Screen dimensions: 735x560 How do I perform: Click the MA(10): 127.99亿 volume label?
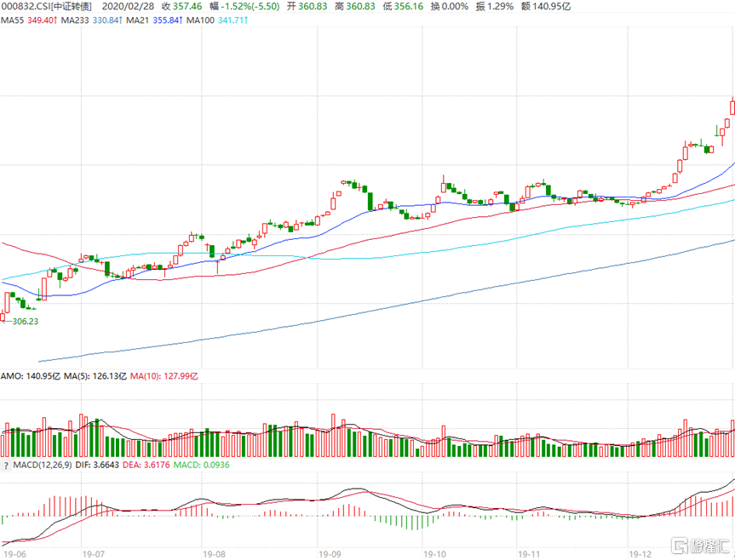[x=164, y=376]
